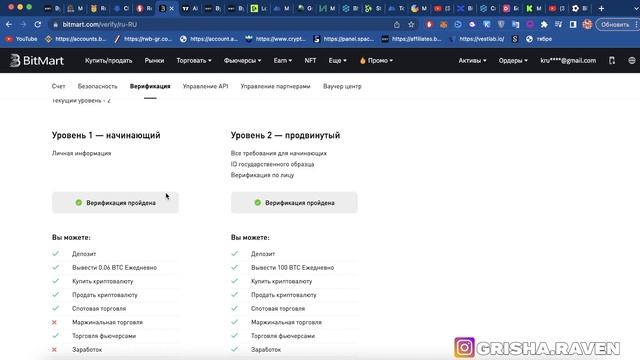
Task: Expand the Еще dropdown
Action: click(x=338, y=60)
